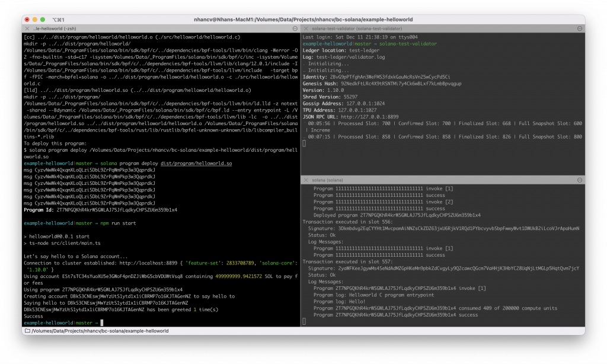The height and width of the screenshot is (364, 607).
Task: Click the Identity key line in validator pane
Action: tap(376, 77)
